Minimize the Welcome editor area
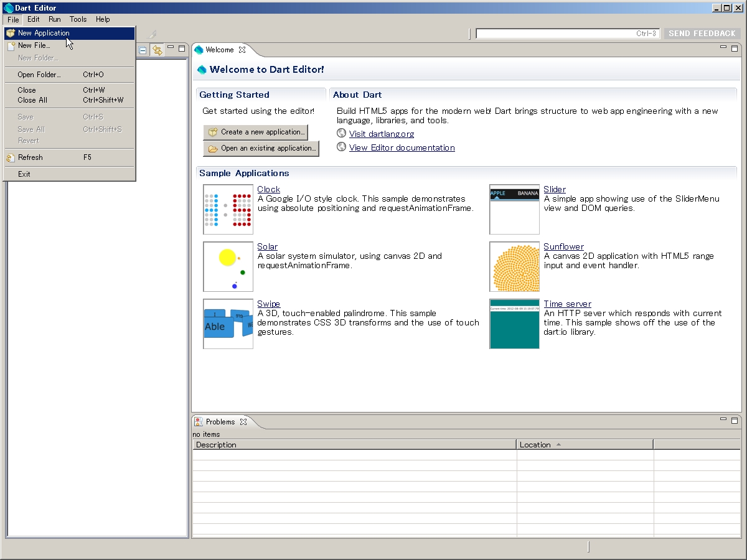 (x=723, y=48)
